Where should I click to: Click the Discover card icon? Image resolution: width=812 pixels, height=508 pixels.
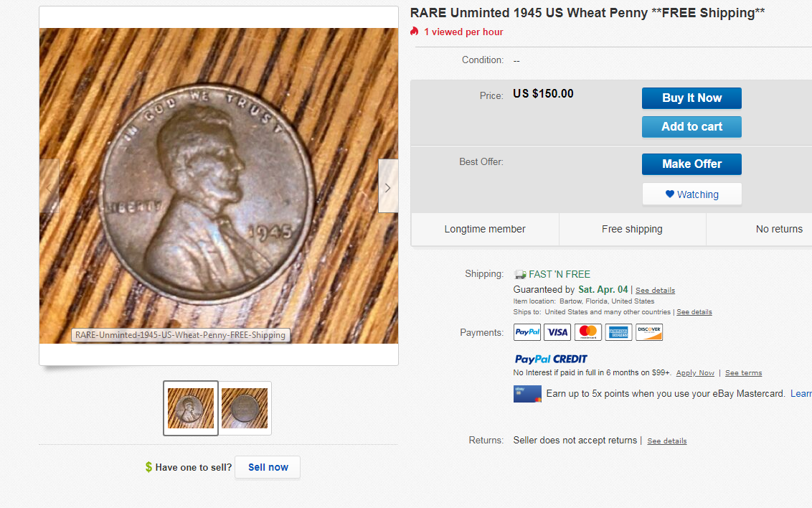coord(649,332)
